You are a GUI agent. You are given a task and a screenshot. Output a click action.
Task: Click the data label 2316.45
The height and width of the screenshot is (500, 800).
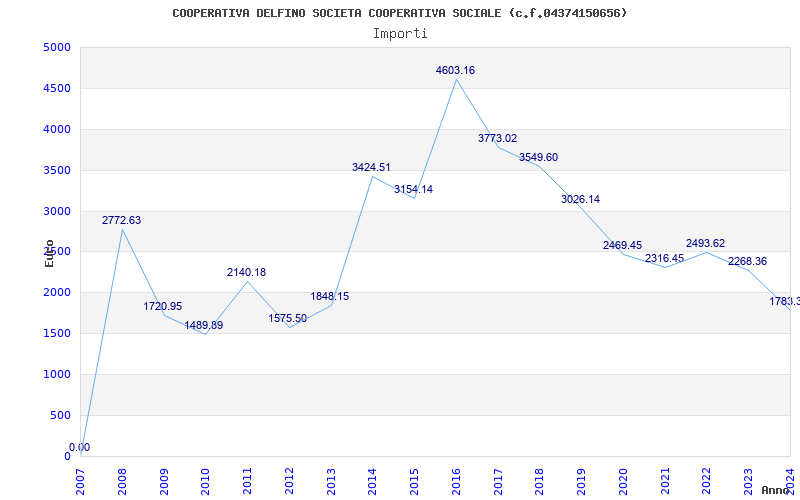point(664,259)
